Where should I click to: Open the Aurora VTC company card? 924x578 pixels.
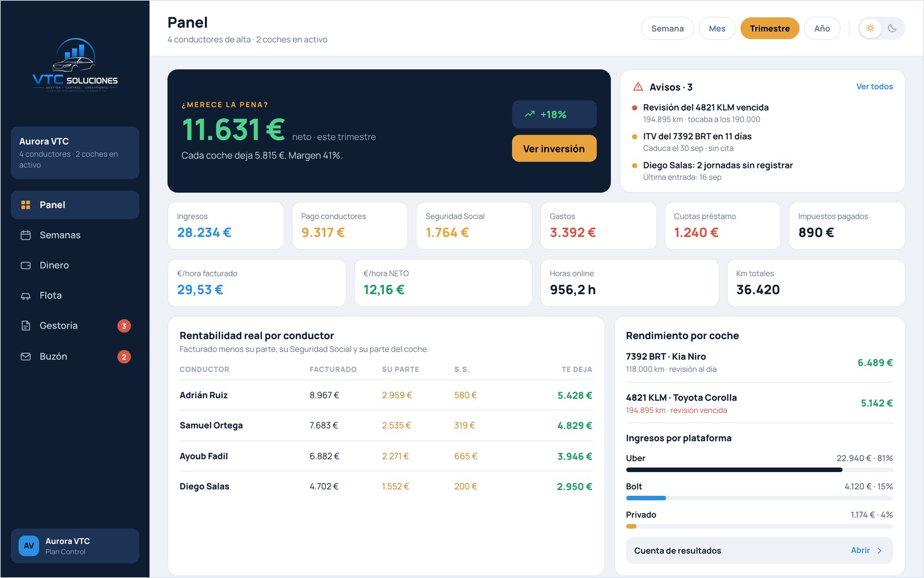75,153
